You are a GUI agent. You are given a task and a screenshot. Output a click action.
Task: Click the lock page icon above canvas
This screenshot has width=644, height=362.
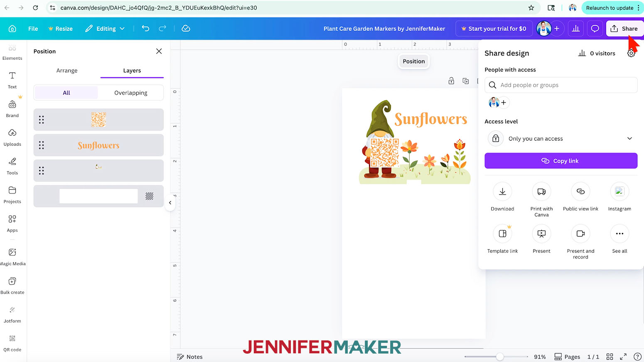(451, 81)
